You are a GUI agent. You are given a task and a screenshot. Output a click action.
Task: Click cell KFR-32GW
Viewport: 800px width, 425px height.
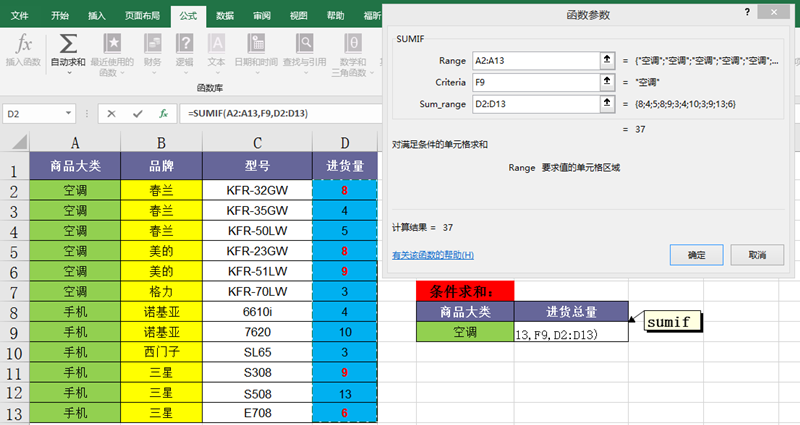point(257,190)
